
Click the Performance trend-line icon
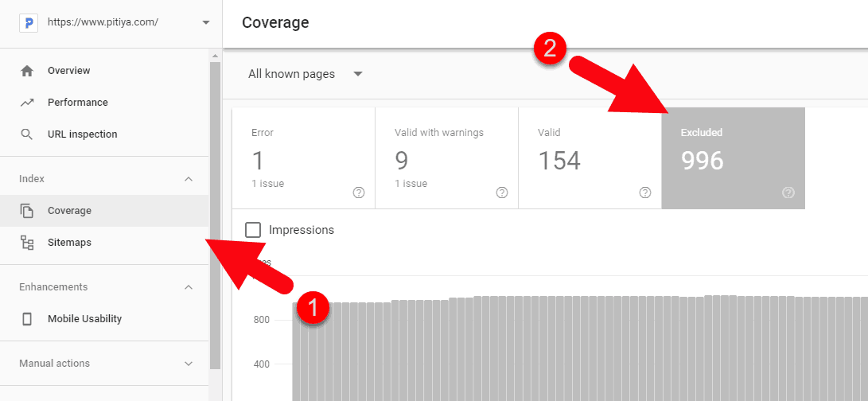click(26, 103)
